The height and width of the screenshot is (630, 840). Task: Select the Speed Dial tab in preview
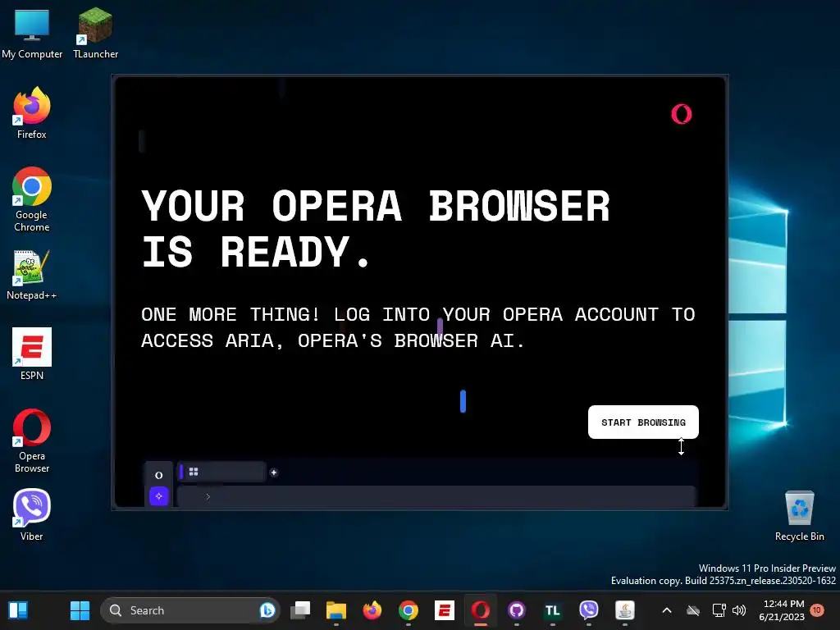[221, 472]
